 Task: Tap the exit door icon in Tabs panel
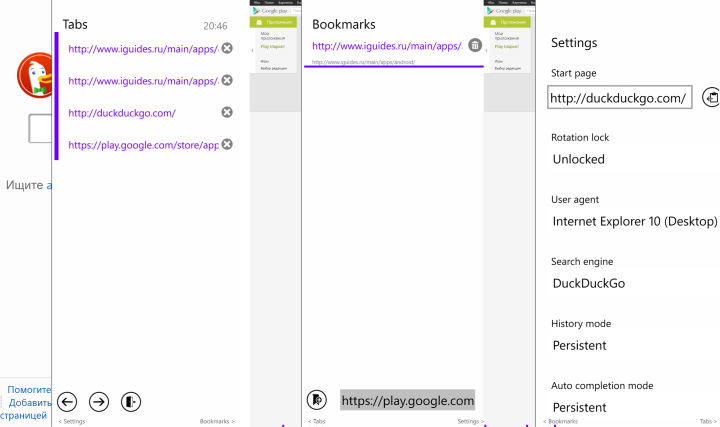click(x=131, y=402)
